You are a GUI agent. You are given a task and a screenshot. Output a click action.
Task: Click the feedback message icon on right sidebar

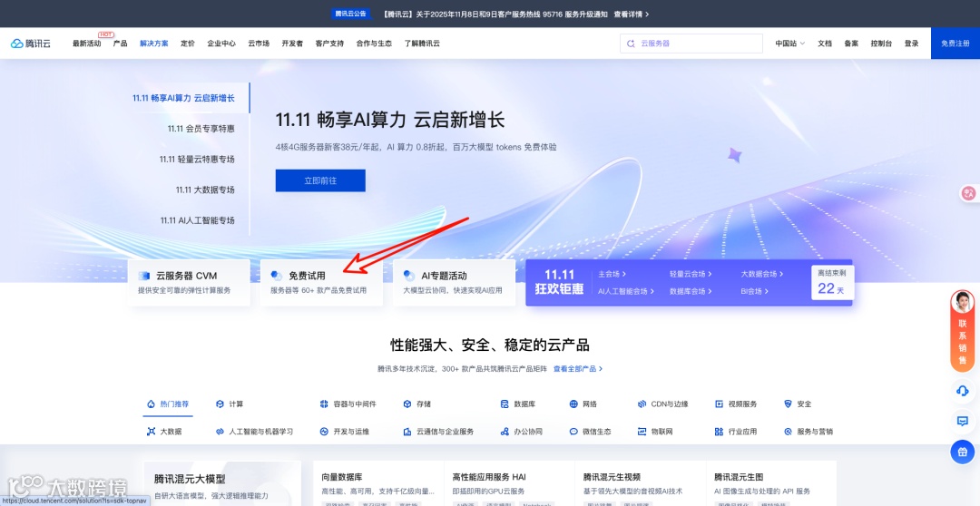tap(963, 421)
